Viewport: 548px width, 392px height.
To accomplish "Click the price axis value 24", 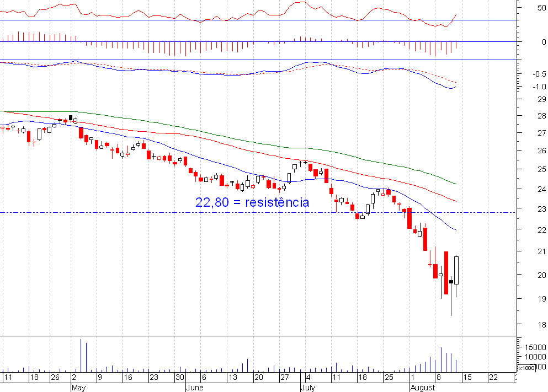I will pos(542,189).
